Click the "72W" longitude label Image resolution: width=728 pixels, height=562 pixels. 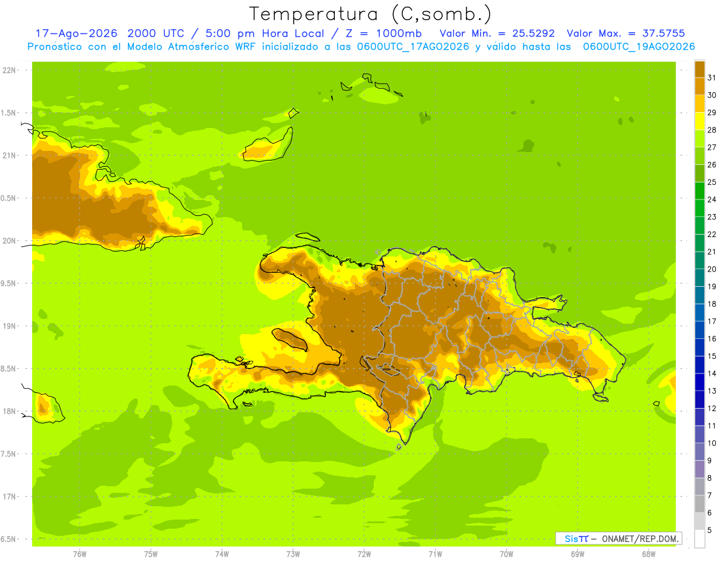point(364,554)
